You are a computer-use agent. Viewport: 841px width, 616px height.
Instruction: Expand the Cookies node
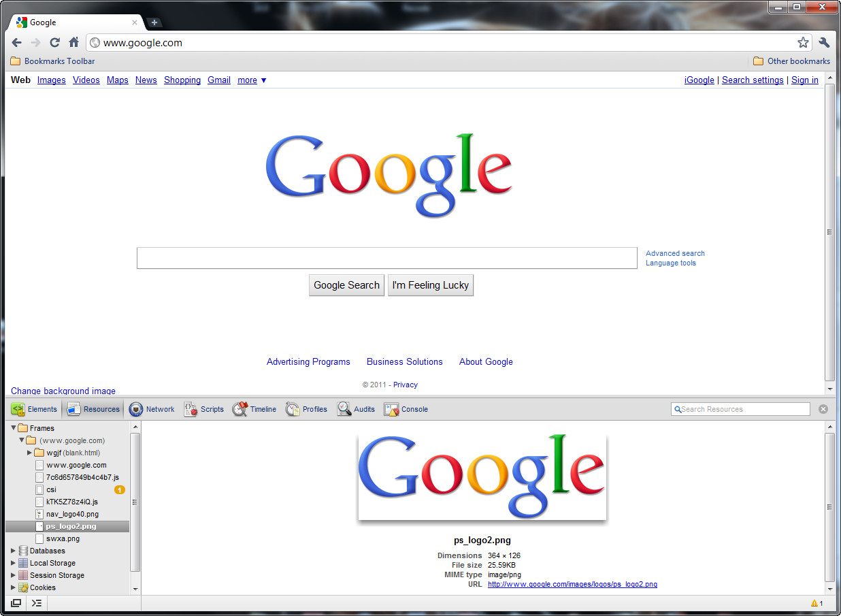pos(14,587)
